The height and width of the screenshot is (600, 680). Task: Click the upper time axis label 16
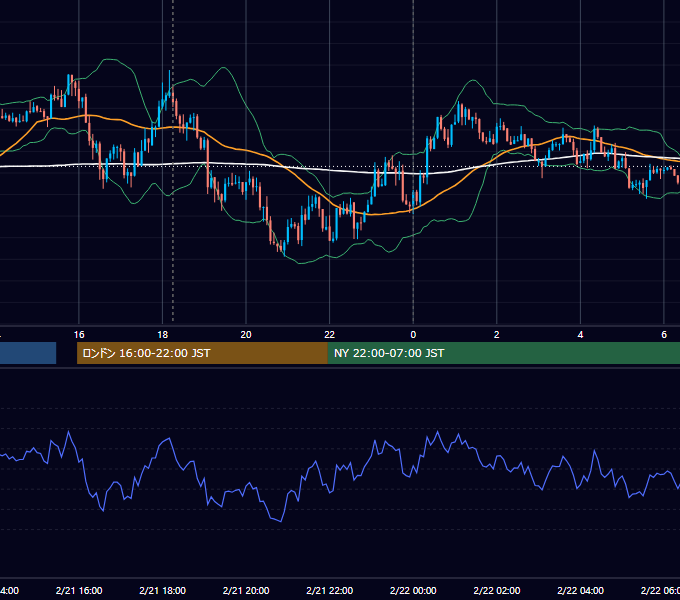pos(79,335)
